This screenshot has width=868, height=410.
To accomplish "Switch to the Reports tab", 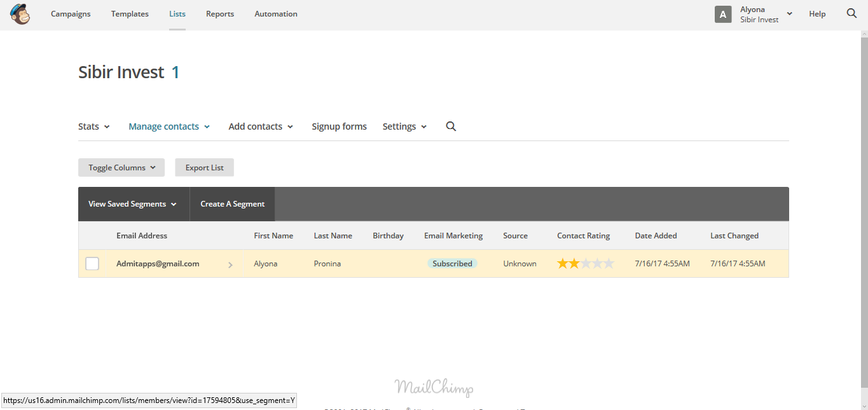I will [x=219, y=13].
